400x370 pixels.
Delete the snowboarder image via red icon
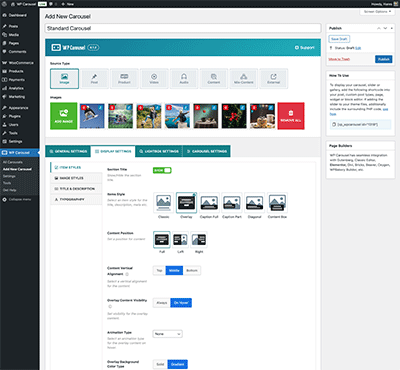[x=84, y=108]
